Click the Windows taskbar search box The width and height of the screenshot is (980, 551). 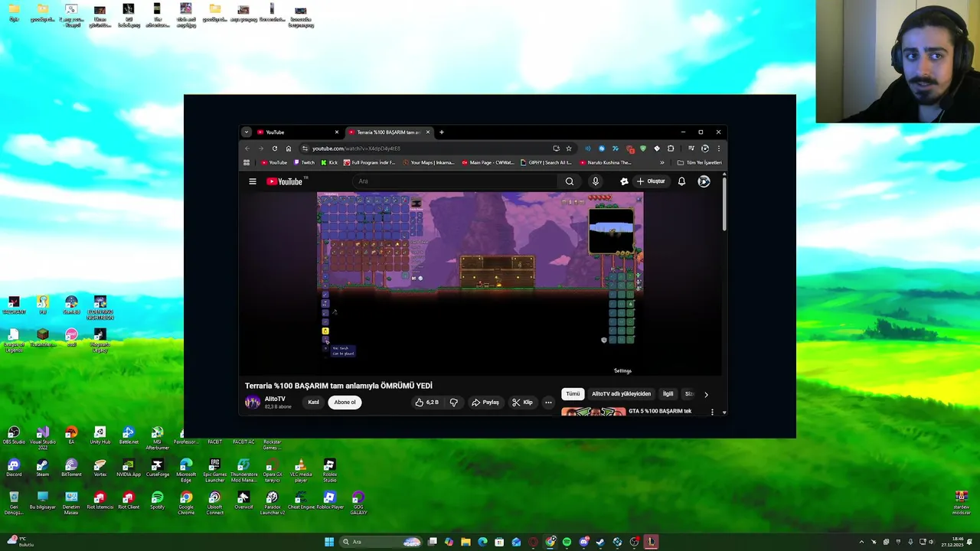click(381, 542)
